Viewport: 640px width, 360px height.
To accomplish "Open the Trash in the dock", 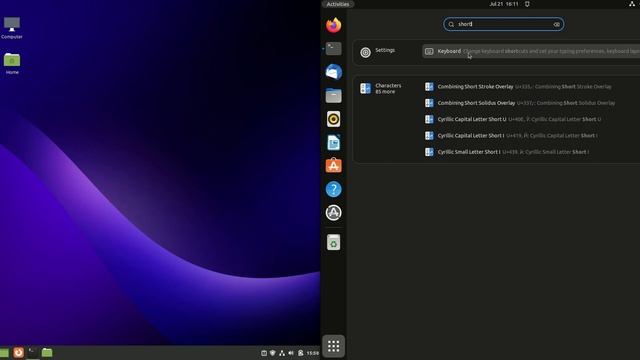I will (333, 242).
